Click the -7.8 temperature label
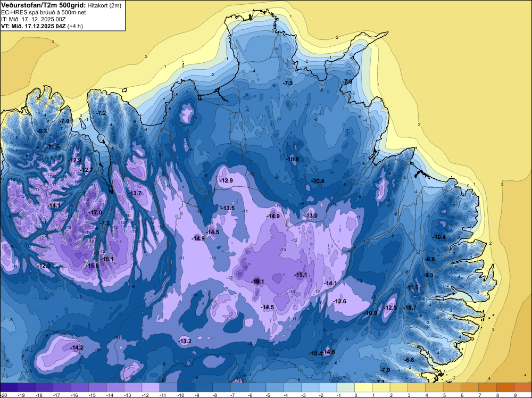Image resolution: width=532 pixels, height=398 pixels. point(348,81)
